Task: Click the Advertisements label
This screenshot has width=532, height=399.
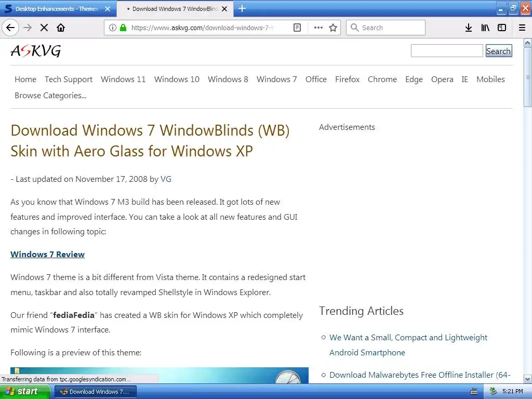Action: pos(347,127)
